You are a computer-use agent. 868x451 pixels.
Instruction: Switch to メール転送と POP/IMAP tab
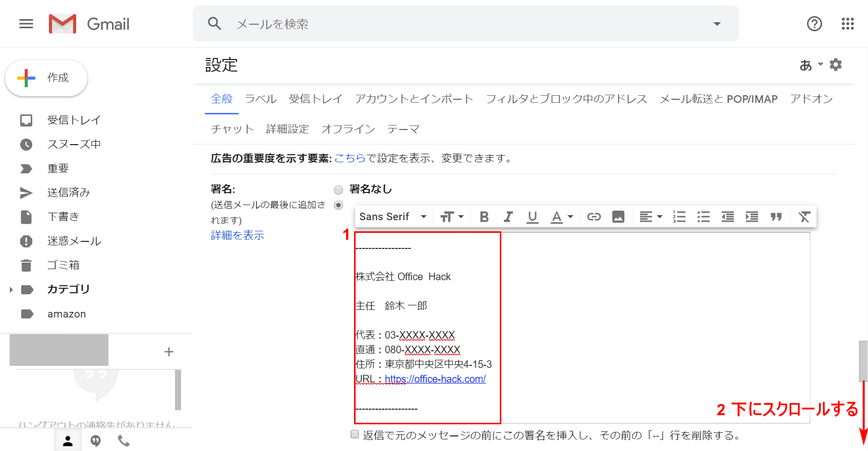[719, 99]
